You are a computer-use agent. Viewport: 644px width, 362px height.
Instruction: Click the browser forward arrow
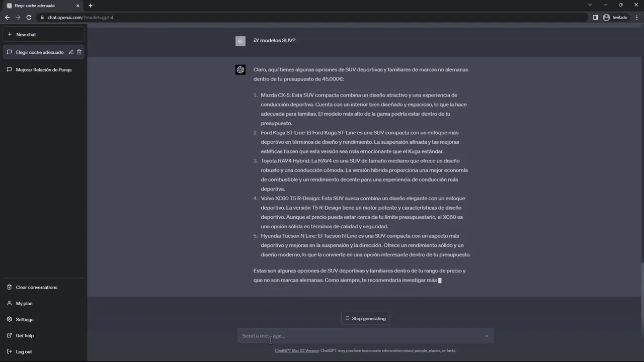18,18
